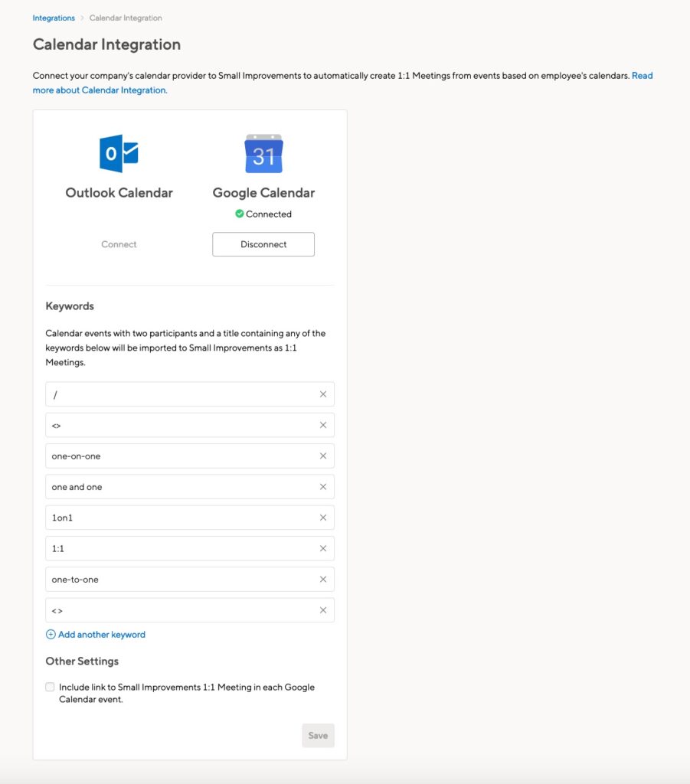690x784 pixels.
Task: Click the "Outlook Calendar" label
Action: pyautogui.click(x=119, y=192)
